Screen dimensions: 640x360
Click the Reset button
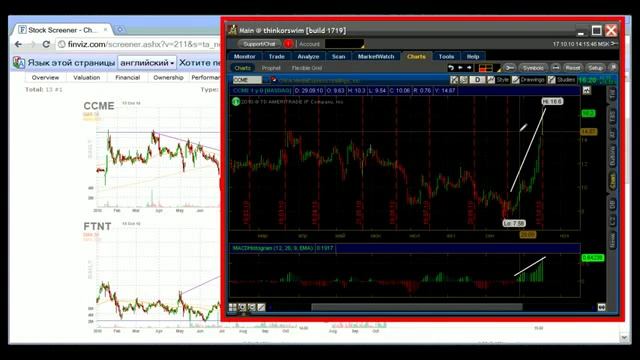click(x=573, y=68)
